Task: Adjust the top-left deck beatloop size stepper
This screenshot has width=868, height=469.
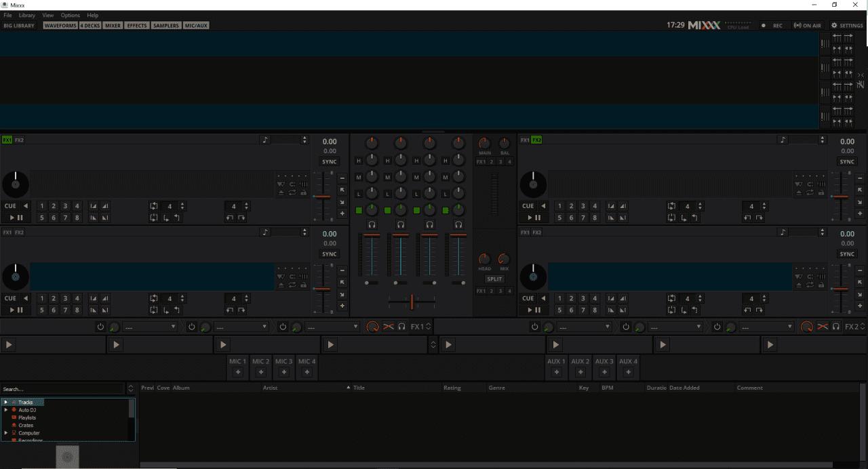Action: tap(182, 206)
